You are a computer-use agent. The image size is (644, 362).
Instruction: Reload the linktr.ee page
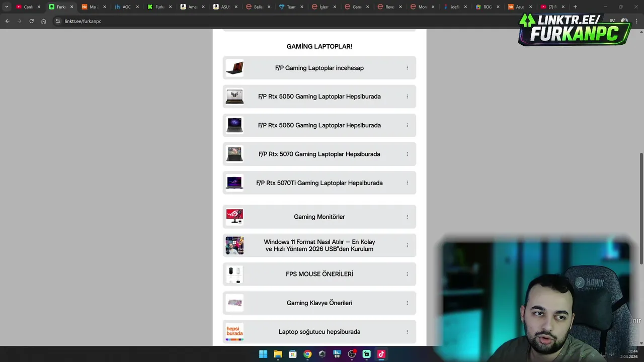click(31, 21)
